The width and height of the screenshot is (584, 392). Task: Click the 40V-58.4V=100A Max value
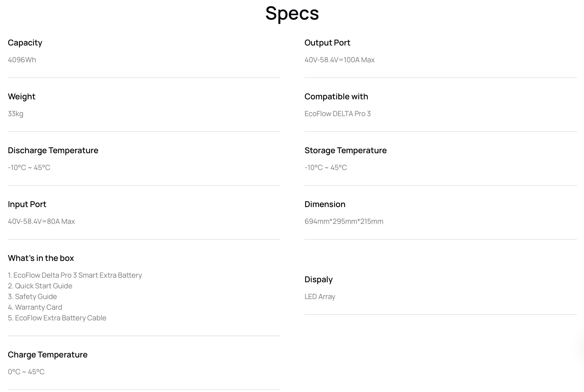point(339,60)
